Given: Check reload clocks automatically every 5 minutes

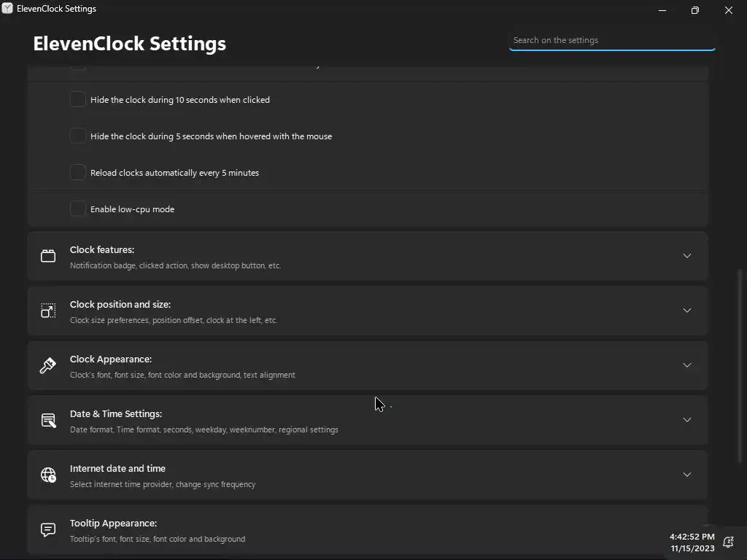Looking at the screenshot, I should [x=78, y=172].
